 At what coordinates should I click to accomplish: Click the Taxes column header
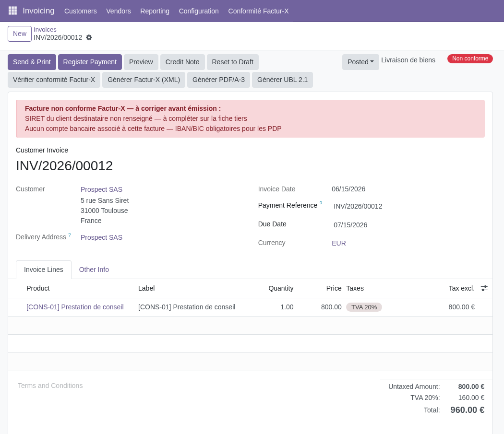(355, 289)
